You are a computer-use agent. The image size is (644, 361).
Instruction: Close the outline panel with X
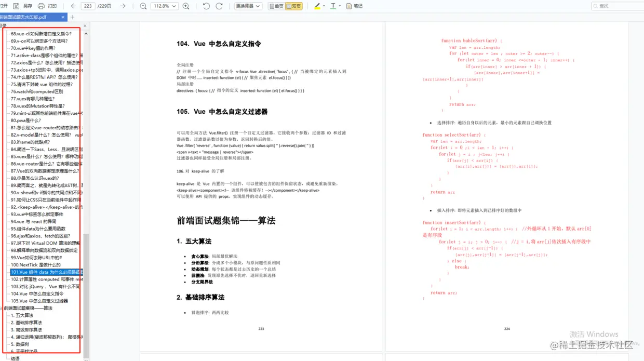(x=85, y=25)
